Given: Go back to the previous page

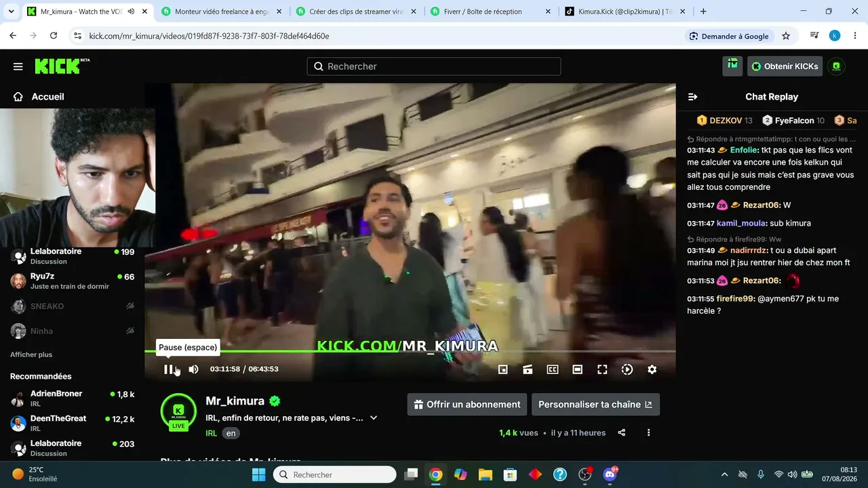Looking at the screenshot, I should [x=13, y=36].
